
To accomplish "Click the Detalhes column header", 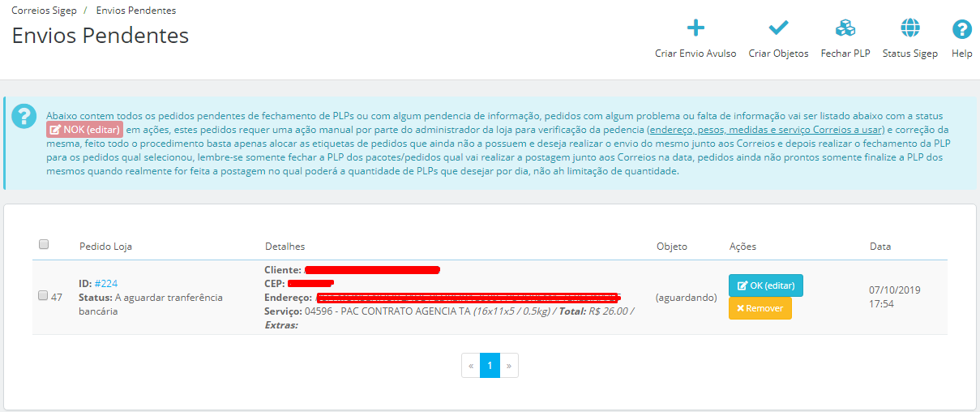I will pyautogui.click(x=285, y=247).
